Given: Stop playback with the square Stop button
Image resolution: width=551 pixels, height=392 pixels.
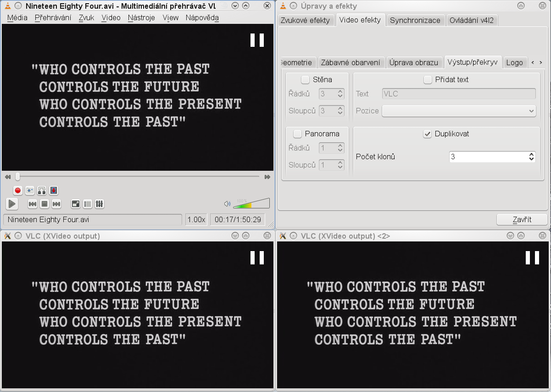Looking at the screenshot, I should 45,204.
